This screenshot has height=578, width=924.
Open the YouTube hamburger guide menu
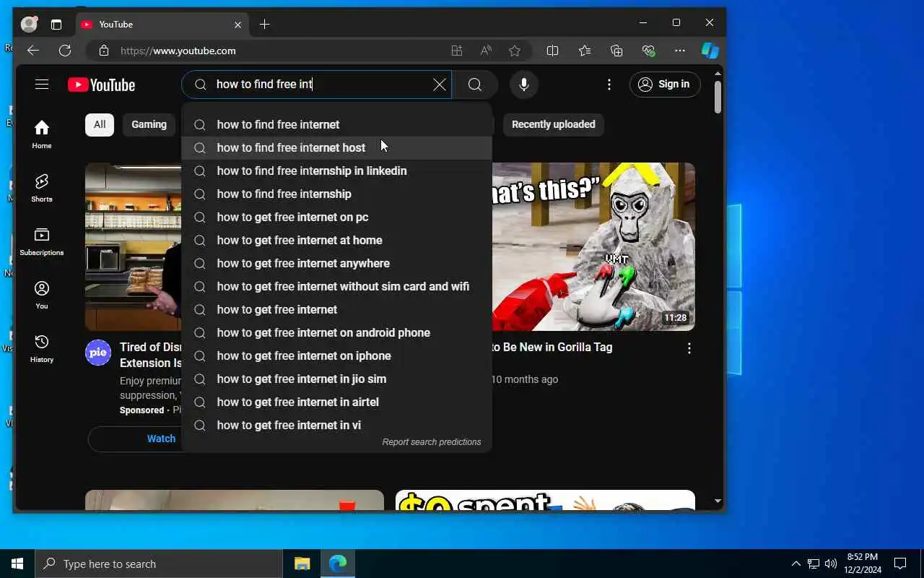click(42, 85)
